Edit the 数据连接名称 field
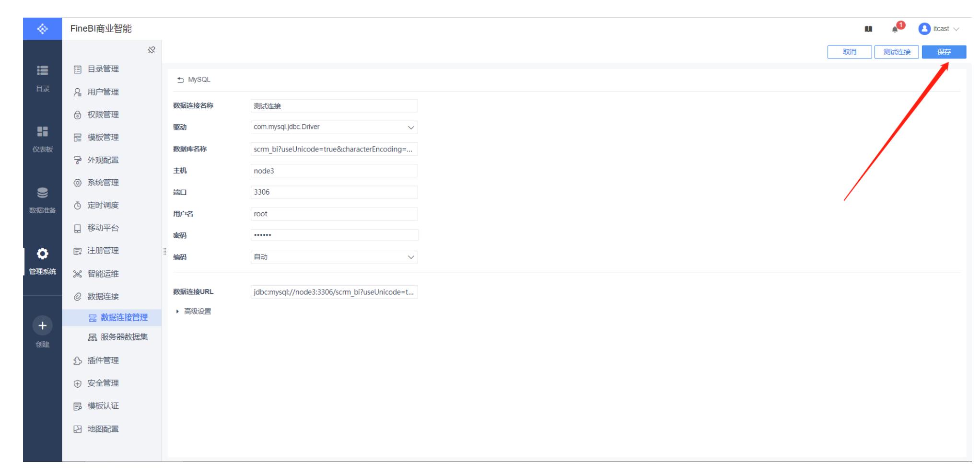980x475 pixels. (334, 106)
